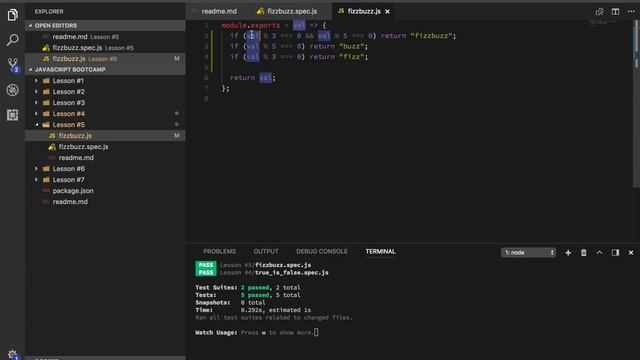Viewport: 640px width, 360px height.
Task: Split the editor with the split icon
Action: (615, 11)
